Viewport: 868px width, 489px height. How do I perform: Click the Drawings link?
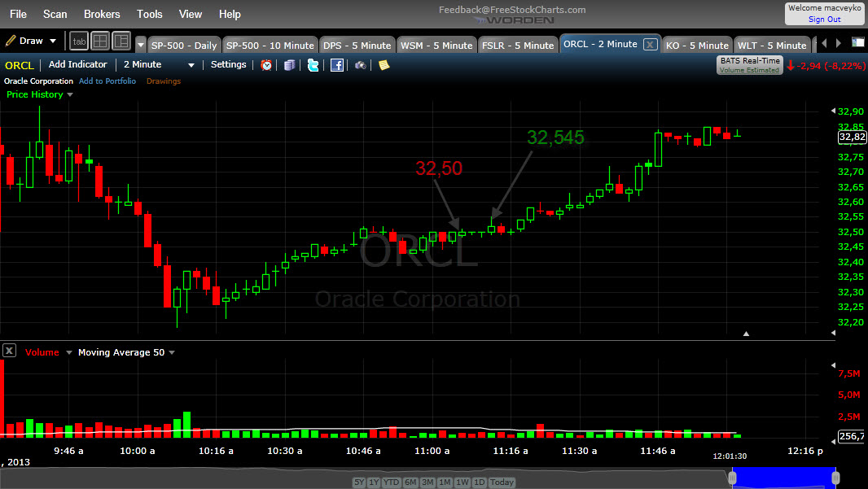[164, 81]
